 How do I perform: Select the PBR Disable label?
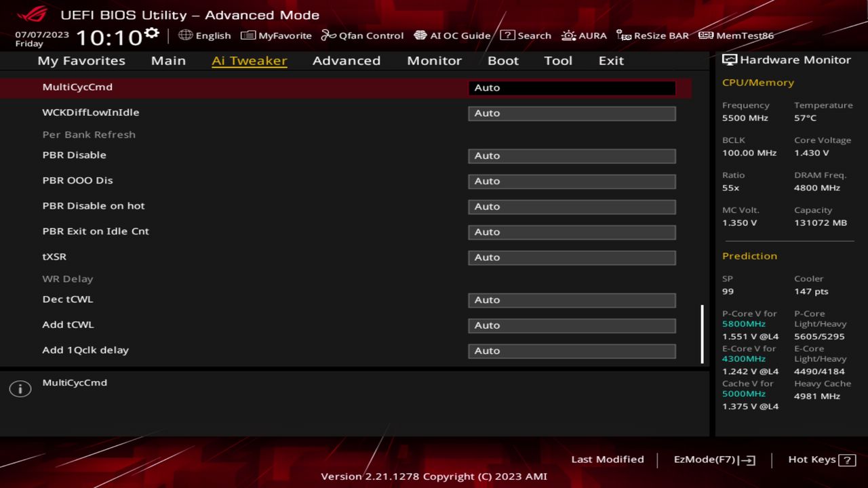[x=75, y=155]
